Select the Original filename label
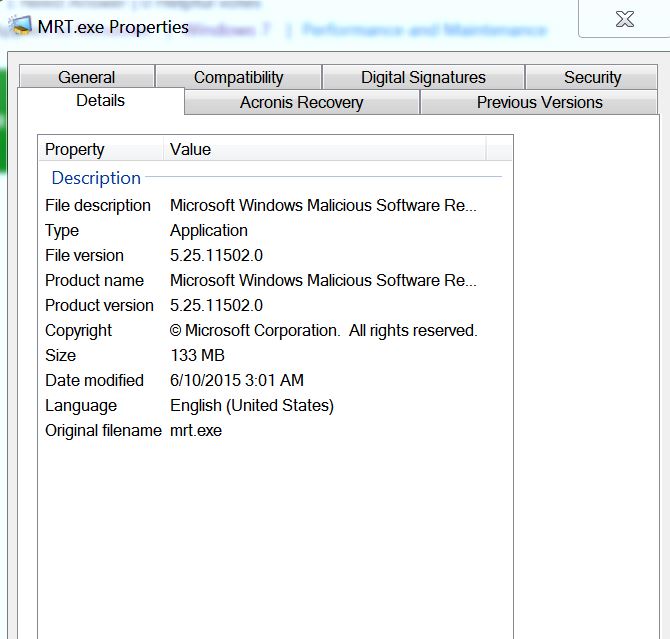Image resolution: width=670 pixels, height=639 pixels. pos(103,430)
